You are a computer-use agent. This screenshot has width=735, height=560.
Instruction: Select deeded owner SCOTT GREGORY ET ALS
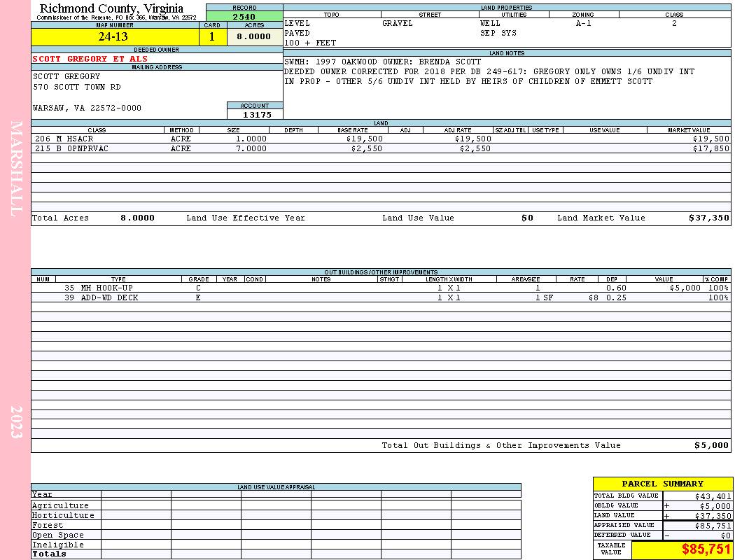click(x=90, y=59)
